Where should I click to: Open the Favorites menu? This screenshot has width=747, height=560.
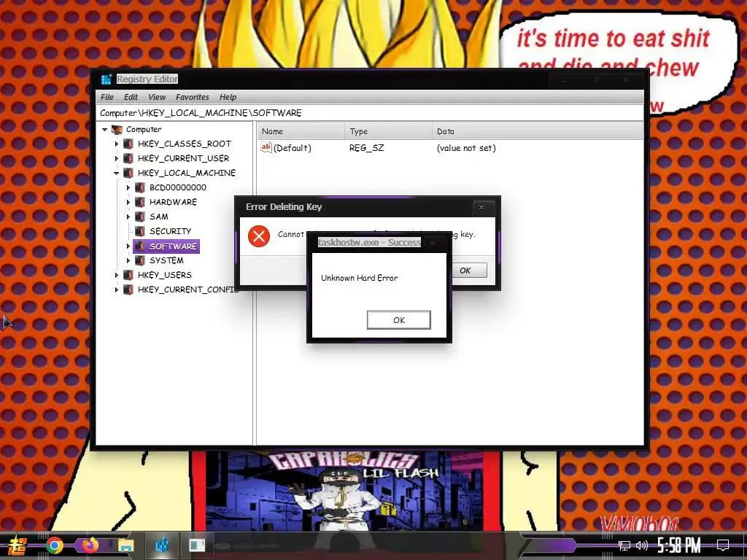[193, 97]
